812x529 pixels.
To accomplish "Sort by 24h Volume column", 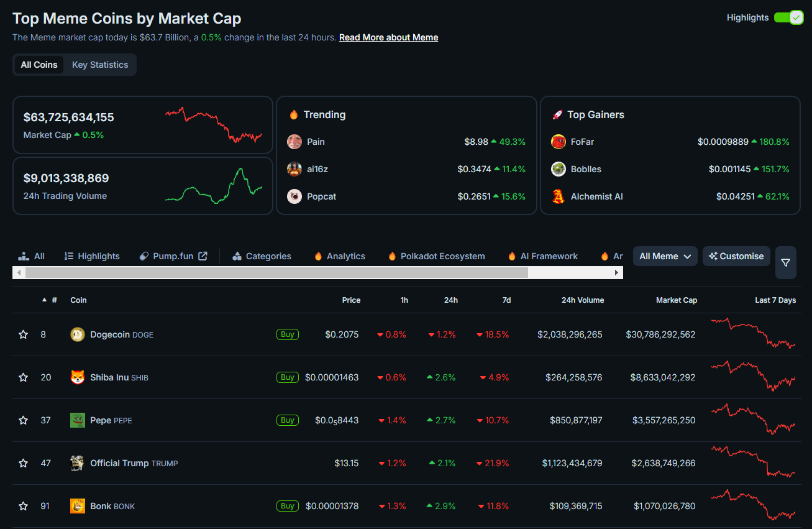I will click(583, 300).
